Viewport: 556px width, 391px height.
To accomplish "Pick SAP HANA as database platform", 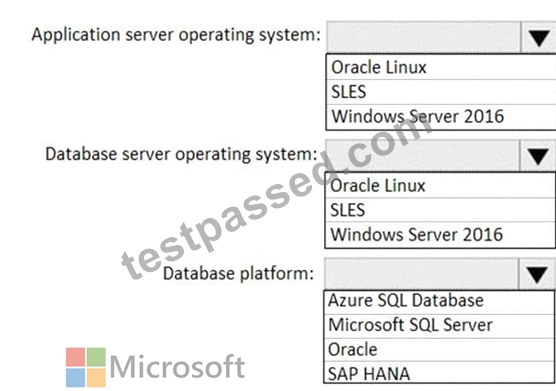I will click(x=439, y=373).
